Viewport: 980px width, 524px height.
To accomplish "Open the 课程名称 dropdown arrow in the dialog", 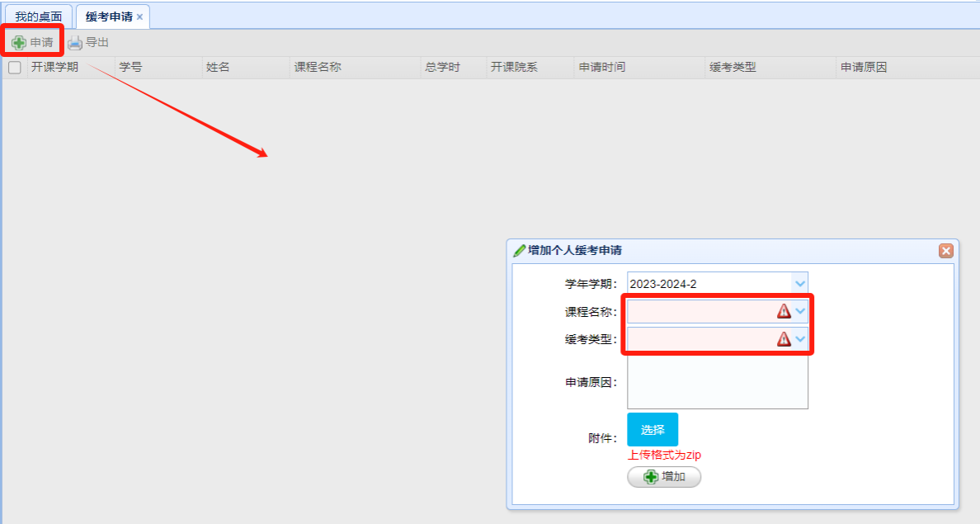I will click(x=799, y=311).
